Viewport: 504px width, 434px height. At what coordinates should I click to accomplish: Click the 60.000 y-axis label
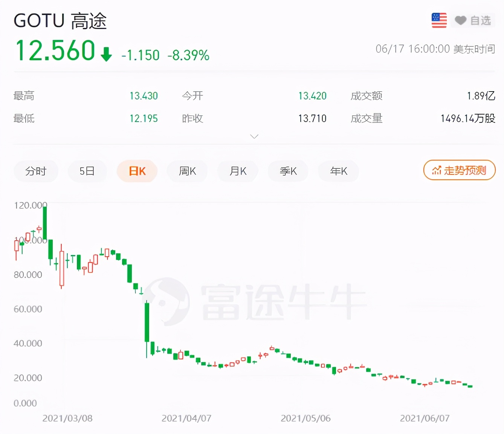click(28, 309)
